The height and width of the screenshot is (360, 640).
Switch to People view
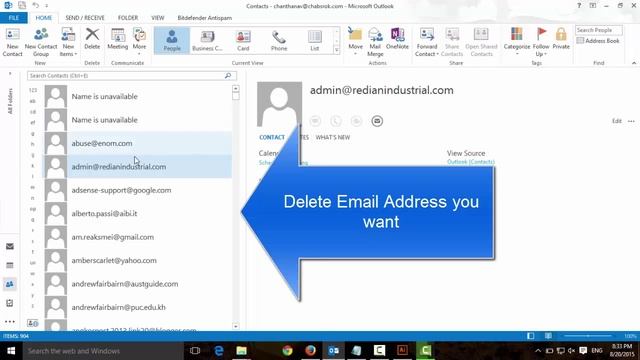point(172,40)
